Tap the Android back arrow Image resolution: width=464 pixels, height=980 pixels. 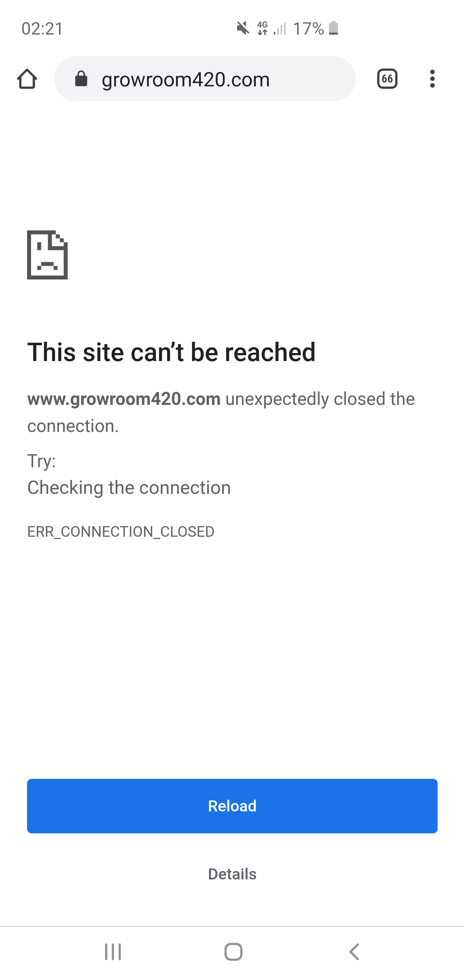coord(354,952)
